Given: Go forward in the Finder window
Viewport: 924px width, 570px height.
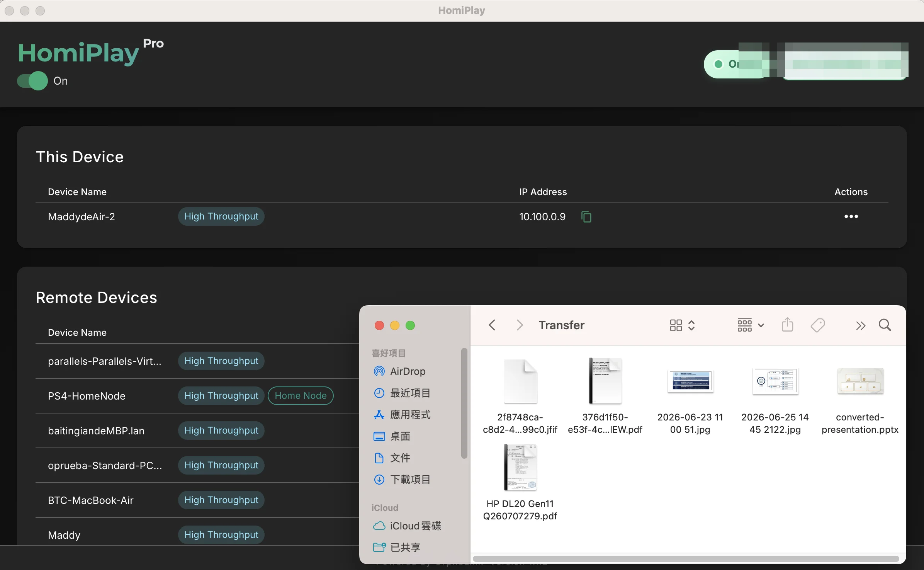Looking at the screenshot, I should [x=520, y=325].
